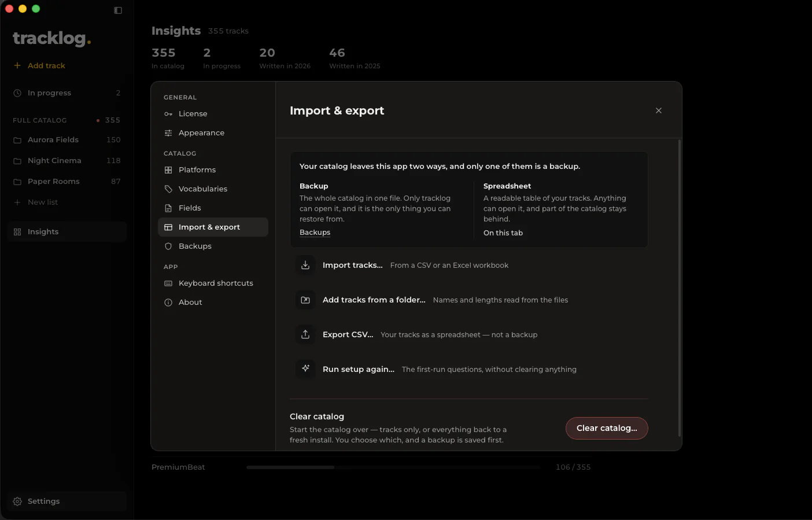Screen dimensions: 812x520
Task: Click the About info icon
Action: point(168,303)
